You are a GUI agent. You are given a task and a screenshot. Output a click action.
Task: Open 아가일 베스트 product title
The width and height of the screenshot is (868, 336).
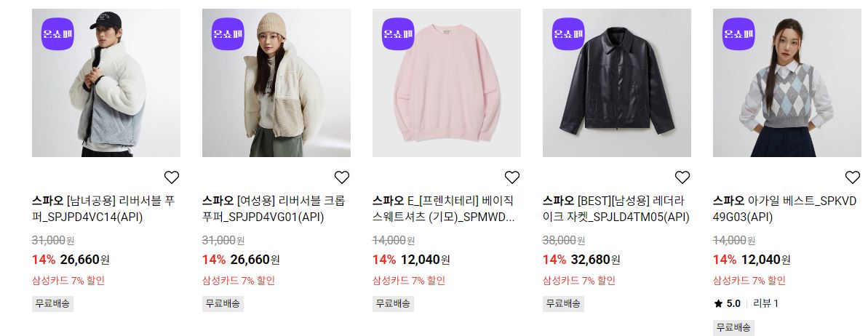pos(784,209)
